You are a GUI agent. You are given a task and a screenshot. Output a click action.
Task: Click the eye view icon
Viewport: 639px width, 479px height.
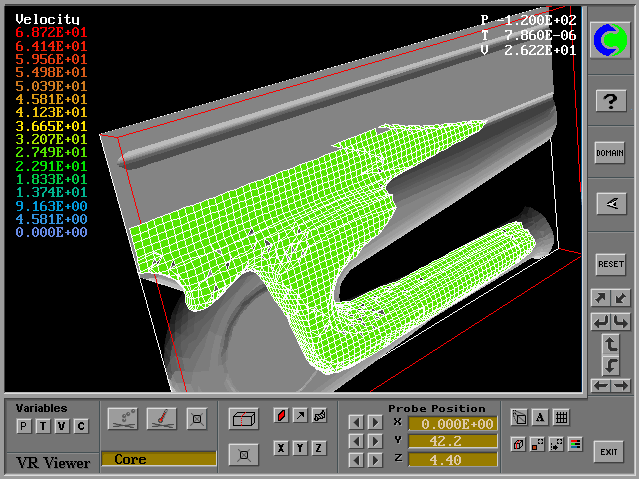[610, 203]
